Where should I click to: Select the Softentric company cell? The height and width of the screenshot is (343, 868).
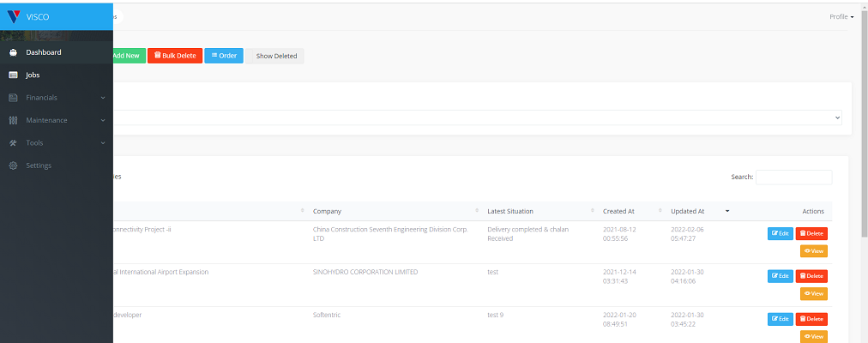(327, 316)
